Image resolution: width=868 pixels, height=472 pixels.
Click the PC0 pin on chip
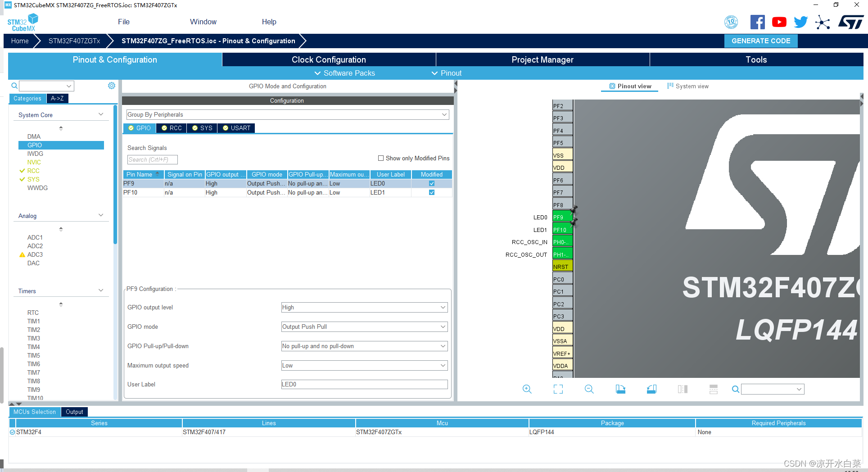tap(562, 279)
